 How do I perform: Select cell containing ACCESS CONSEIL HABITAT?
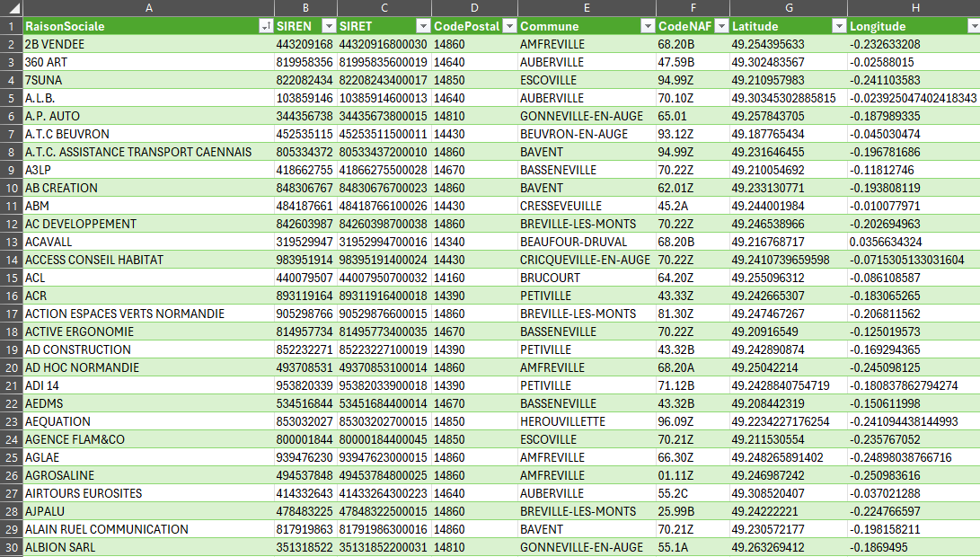tap(149, 260)
